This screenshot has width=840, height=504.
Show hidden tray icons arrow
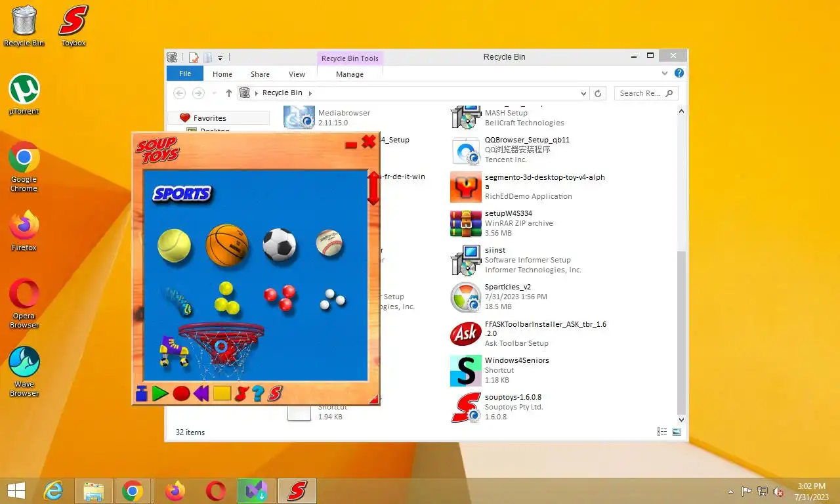(731, 492)
